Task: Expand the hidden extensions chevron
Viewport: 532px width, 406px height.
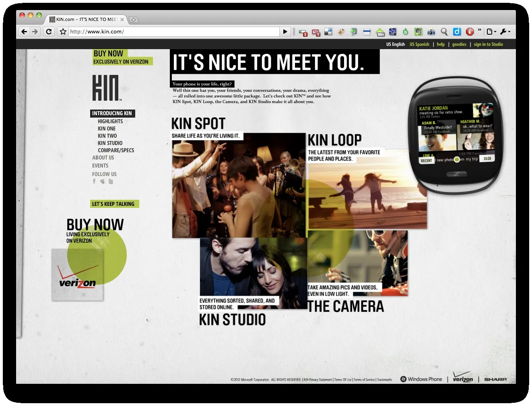Action: [479, 30]
